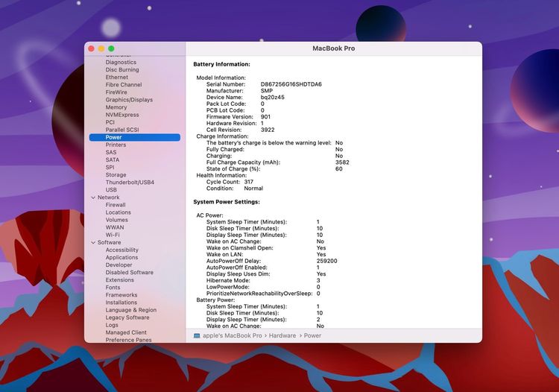
Task: Open SPI hardware entry
Action: (x=110, y=167)
